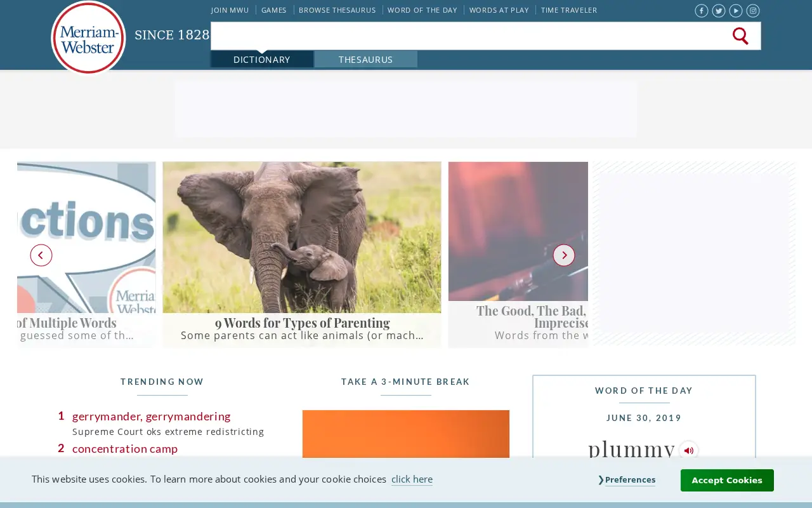This screenshot has width=812, height=508.
Task: Click the 'TAKE A 3-MINUTE BREAK' heading
Action: pyautogui.click(x=406, y=382)
